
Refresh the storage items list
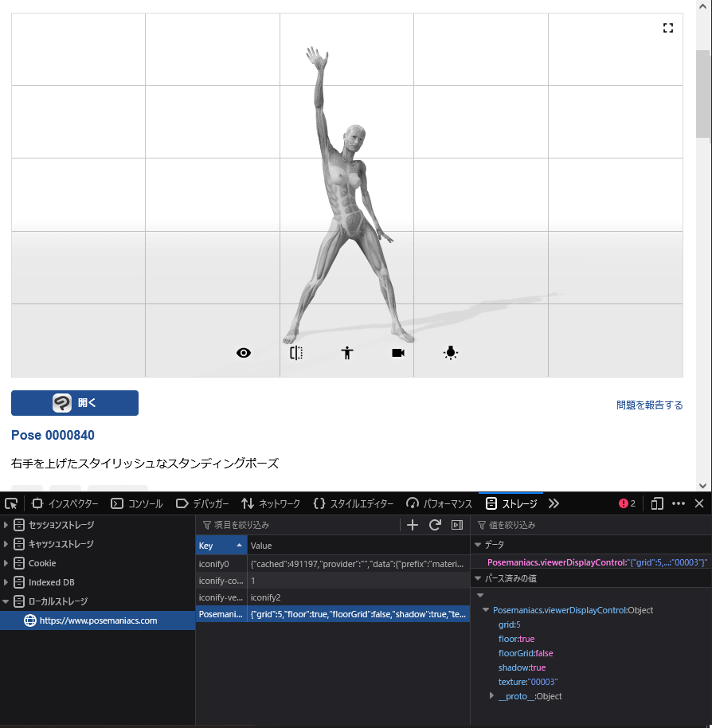tap(435, 525)
